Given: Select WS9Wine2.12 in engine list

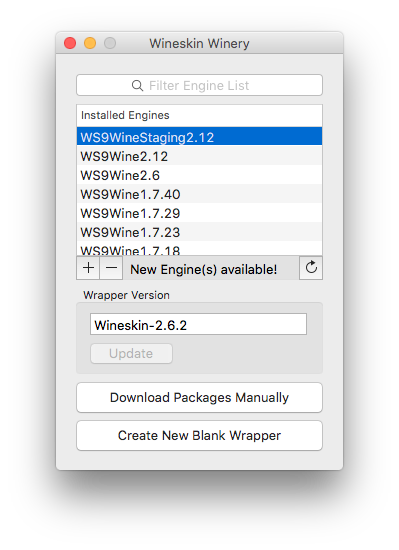Looking at the screenshot, I should point(200,156).
